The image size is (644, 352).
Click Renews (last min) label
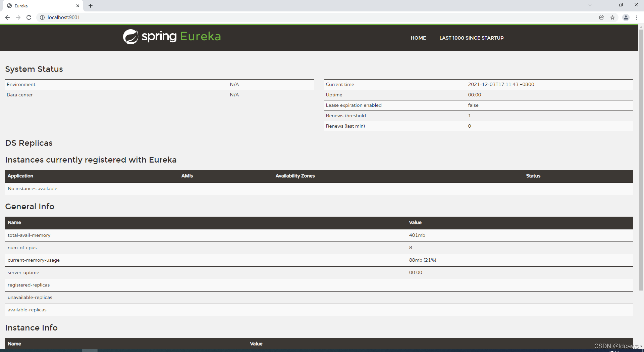pos(345,126)
